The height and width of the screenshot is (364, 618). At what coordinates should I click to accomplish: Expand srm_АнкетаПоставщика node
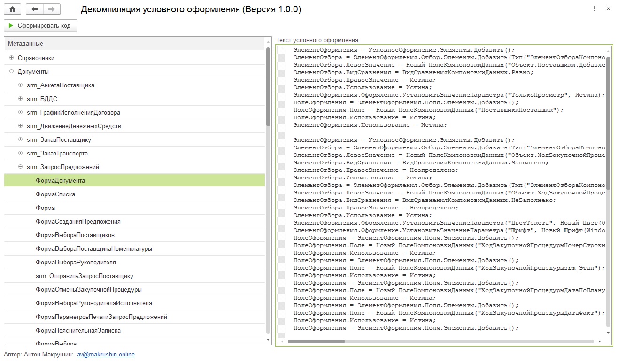point(20,85)
